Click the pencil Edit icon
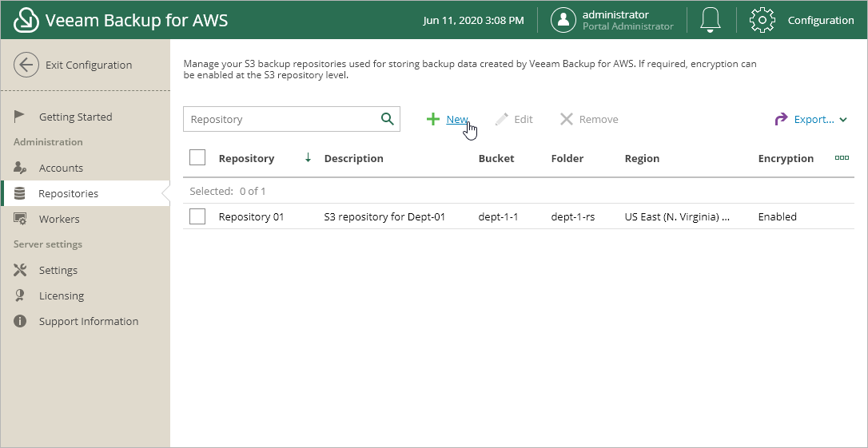The width and height of the screenshot is (868, 448). [x=501, y=119]
